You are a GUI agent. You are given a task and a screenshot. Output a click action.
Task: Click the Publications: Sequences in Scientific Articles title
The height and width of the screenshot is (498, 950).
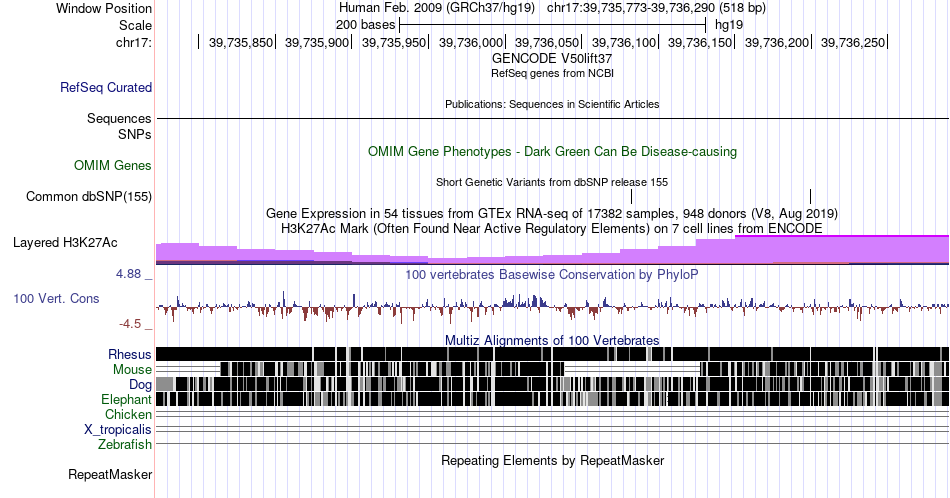coord(552,104)
